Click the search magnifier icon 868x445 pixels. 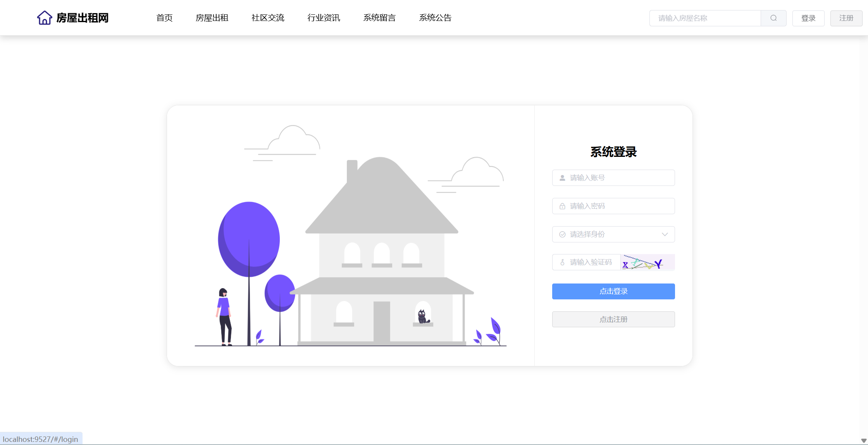[773, 18]
